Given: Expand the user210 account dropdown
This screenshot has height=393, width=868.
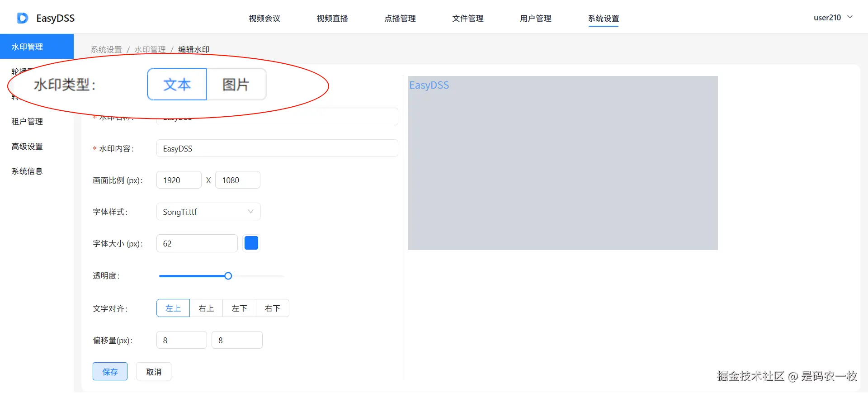Looking at the screenshot, I should click(833, 18).
